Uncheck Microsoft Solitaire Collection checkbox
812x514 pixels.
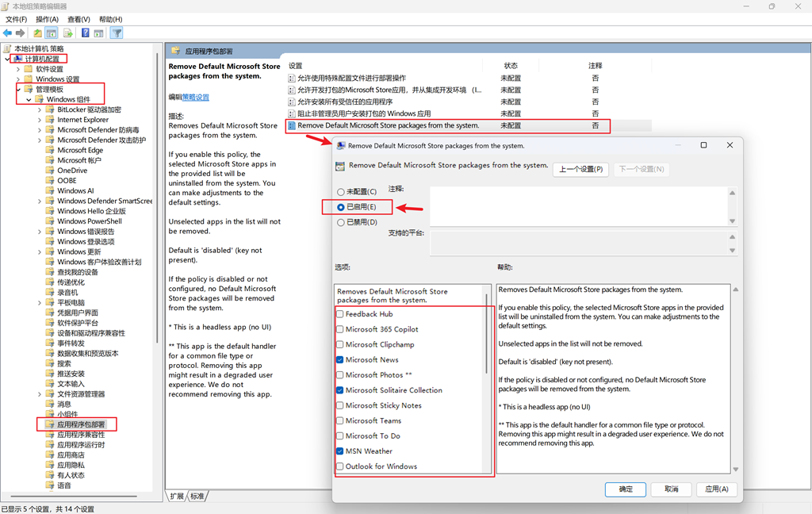pos(339,390)
